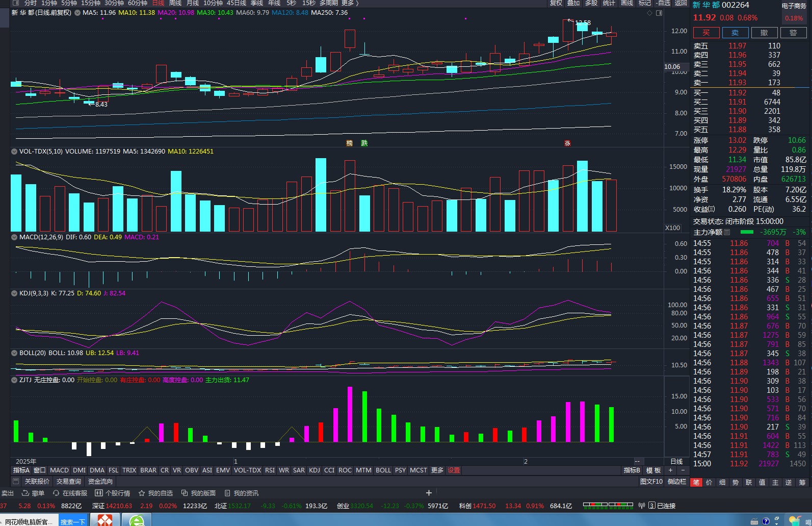812x526 pixels.
Task: Select the BOLL indicator tab
Action: [383, 470]
